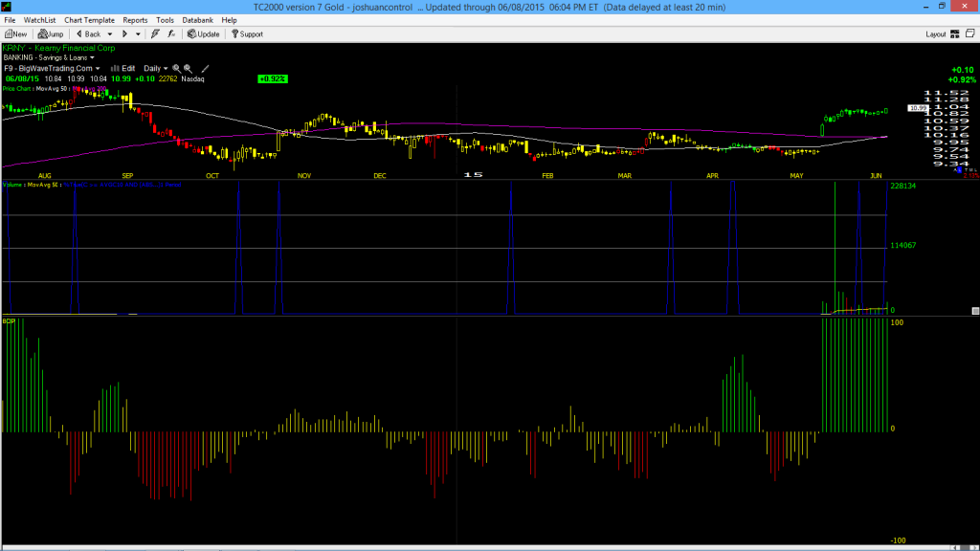The height and width of the screenshot is (551, 980).
Task: Go Back to the previous chart
Action: pyautogui.click(x=88, y=33)
